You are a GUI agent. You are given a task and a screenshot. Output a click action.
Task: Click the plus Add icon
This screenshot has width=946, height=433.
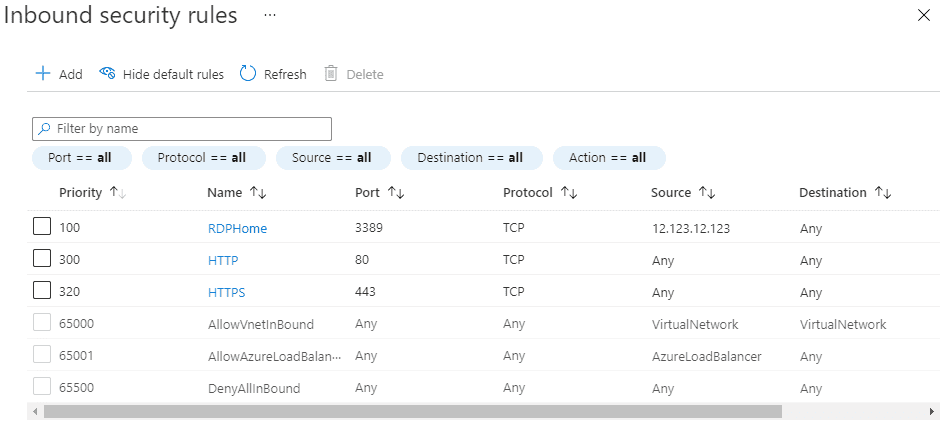pos(43,74)
